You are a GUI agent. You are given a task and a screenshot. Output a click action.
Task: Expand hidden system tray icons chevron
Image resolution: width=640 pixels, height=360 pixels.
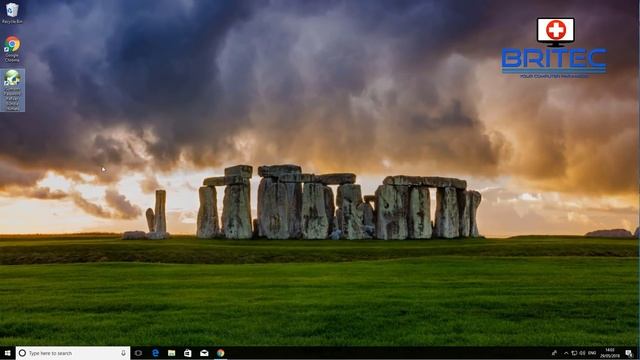pos(566,353)
